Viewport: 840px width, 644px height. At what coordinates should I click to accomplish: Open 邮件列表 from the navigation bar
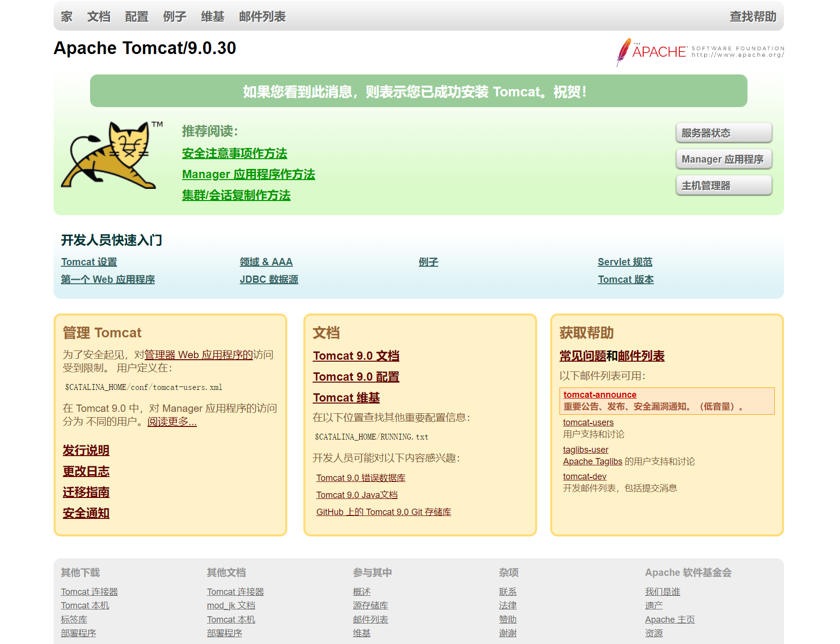point(262,16)
